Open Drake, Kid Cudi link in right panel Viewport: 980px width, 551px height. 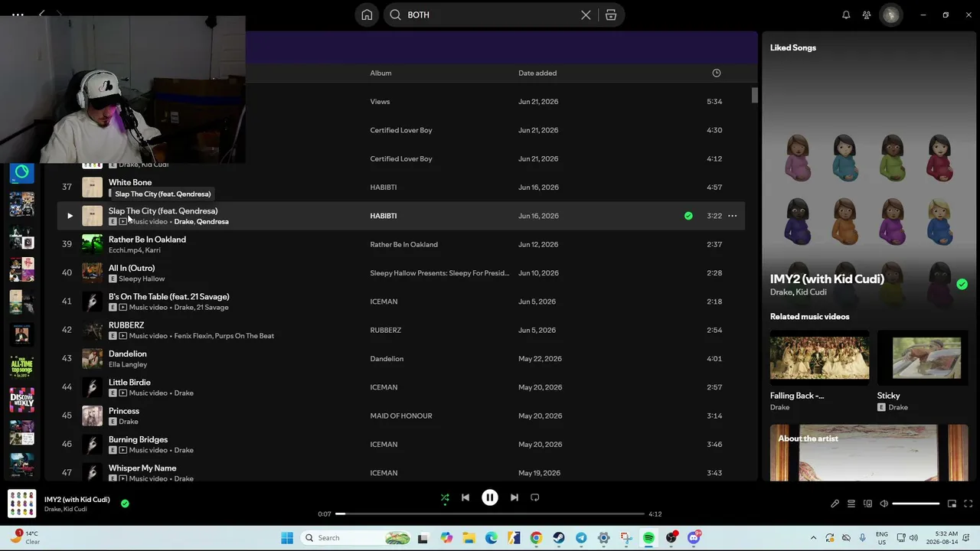[x=798, y=292]
